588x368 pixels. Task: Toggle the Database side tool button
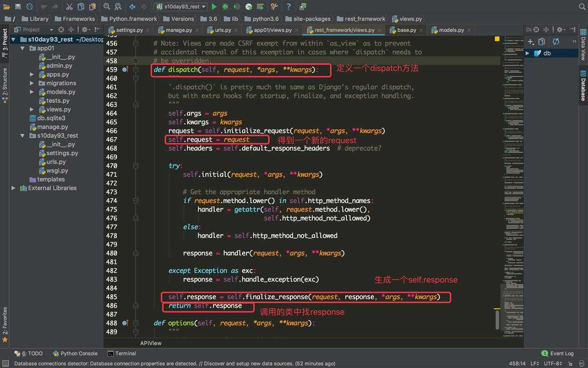pyautogui.click(x=583, y=86)
